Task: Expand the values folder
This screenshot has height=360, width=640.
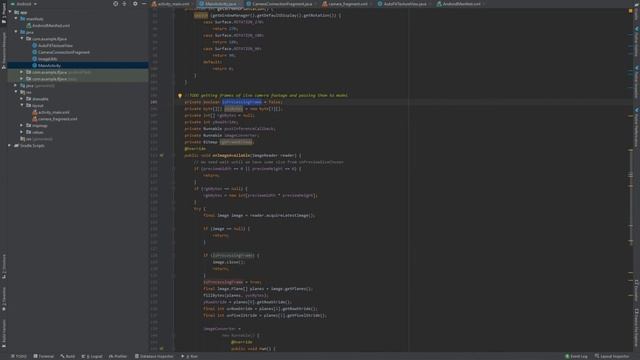Action: [x=22, y=132]
